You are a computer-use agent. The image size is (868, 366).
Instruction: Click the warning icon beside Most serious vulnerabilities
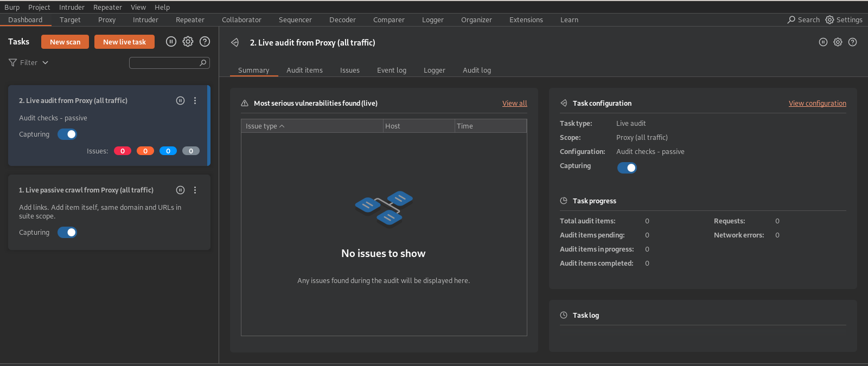coord(245,104)
